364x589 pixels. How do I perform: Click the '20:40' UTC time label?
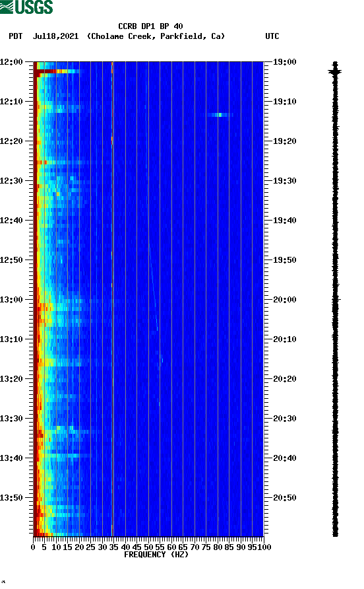click(284, 458)
